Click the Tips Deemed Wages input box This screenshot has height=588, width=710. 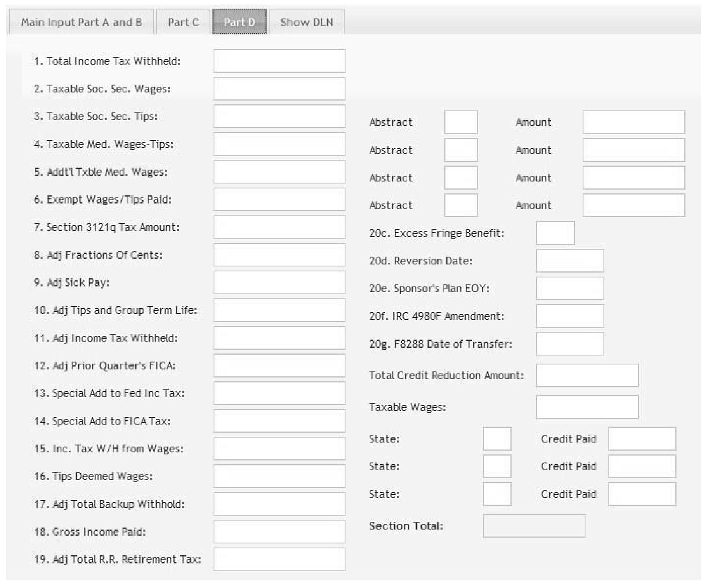pyautogui.click(x=279, y=476)
